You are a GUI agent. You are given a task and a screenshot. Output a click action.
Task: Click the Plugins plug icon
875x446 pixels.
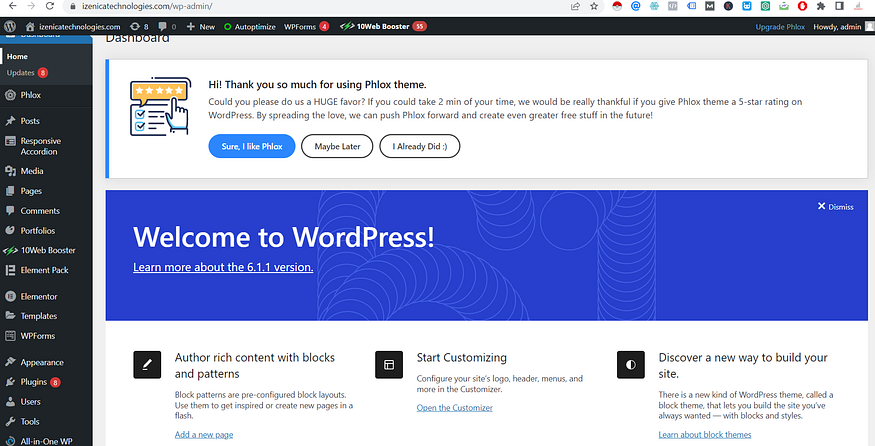click(10, 382)
